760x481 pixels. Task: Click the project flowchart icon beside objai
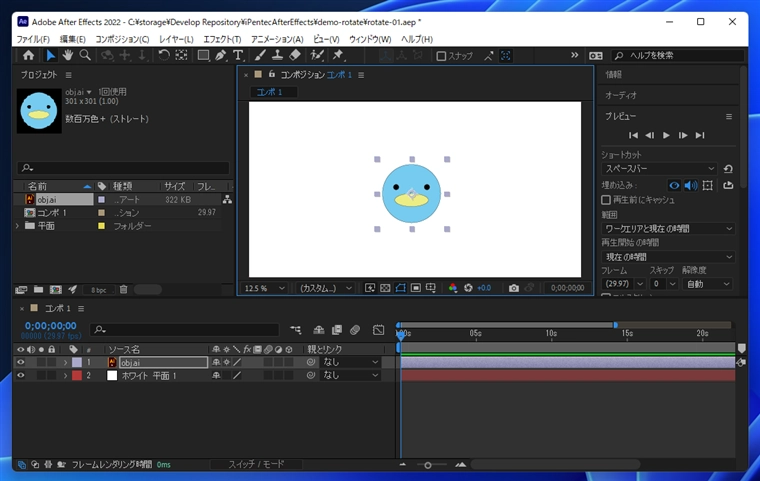point(227,199)
